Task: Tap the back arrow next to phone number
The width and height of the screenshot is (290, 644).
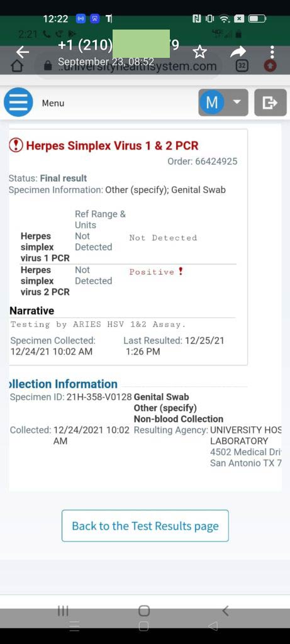Action: [23, 52]
